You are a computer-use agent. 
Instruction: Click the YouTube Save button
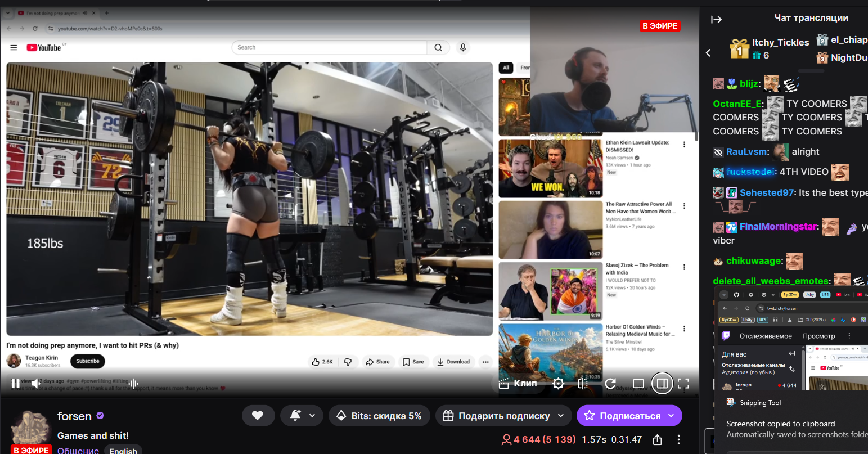point(413,362)
